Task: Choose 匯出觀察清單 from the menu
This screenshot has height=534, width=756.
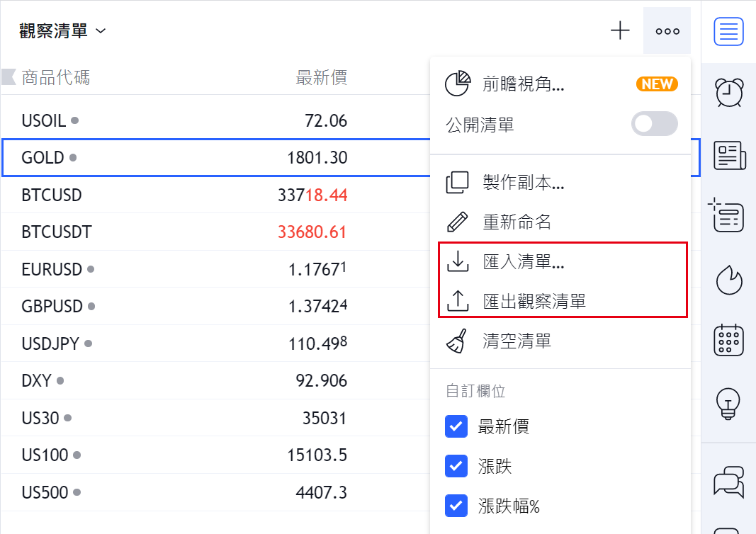Action: (x=560, y=301)
